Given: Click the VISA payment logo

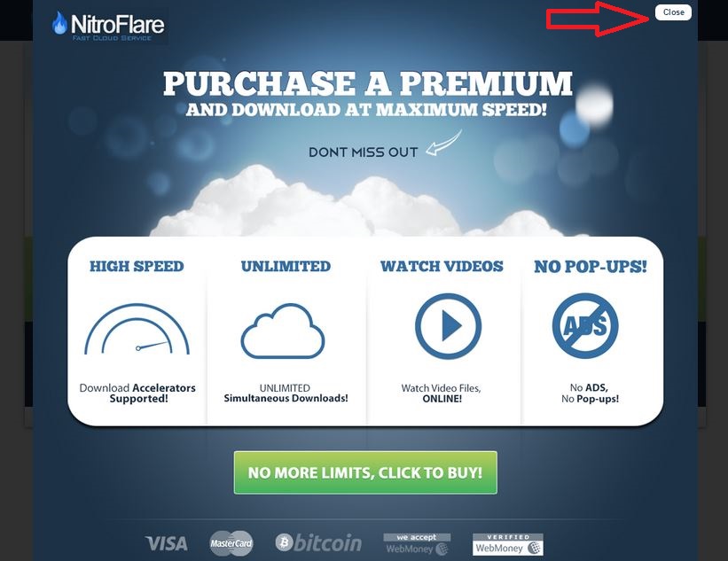Looking at the screenshot, I should pyautogui.click(x=166, y=543).
